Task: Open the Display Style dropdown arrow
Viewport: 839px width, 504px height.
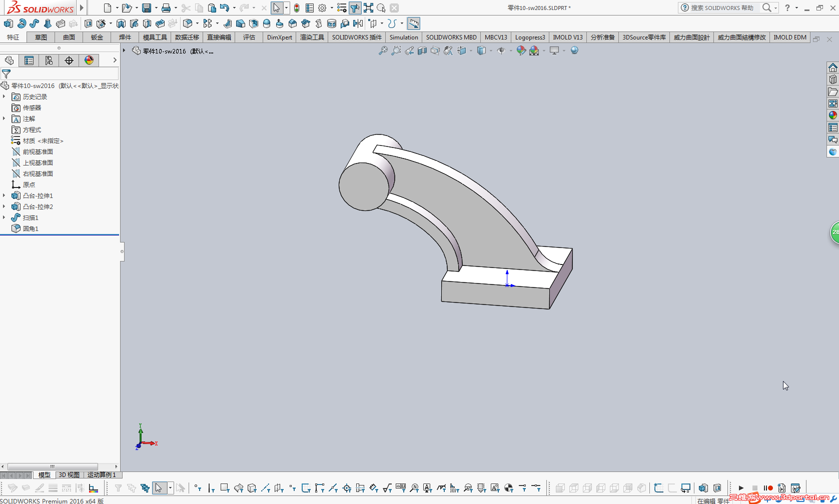Action: coord(491,50)
